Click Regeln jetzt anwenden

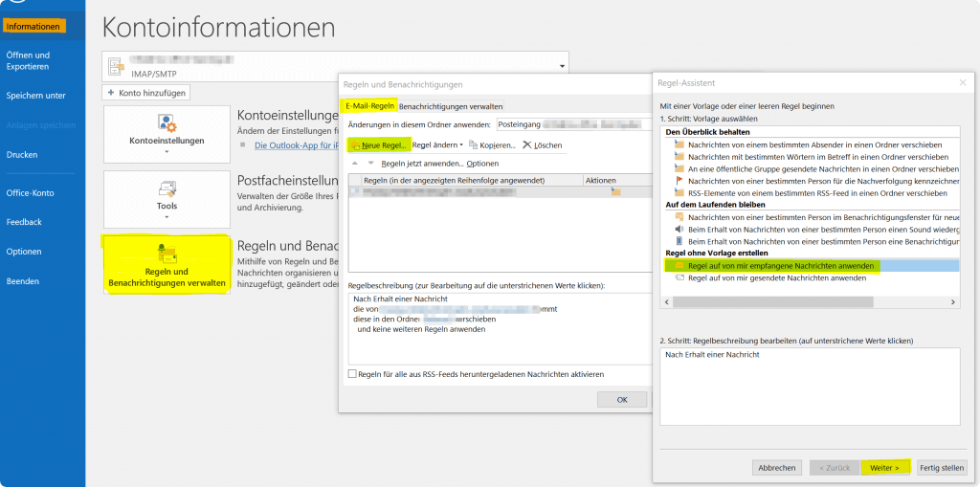pyautogui.click(x=422, y=164)
